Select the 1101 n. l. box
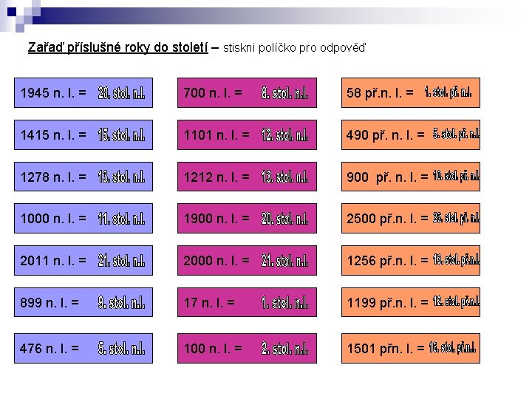Screen dimensions: 532x399 247,134
